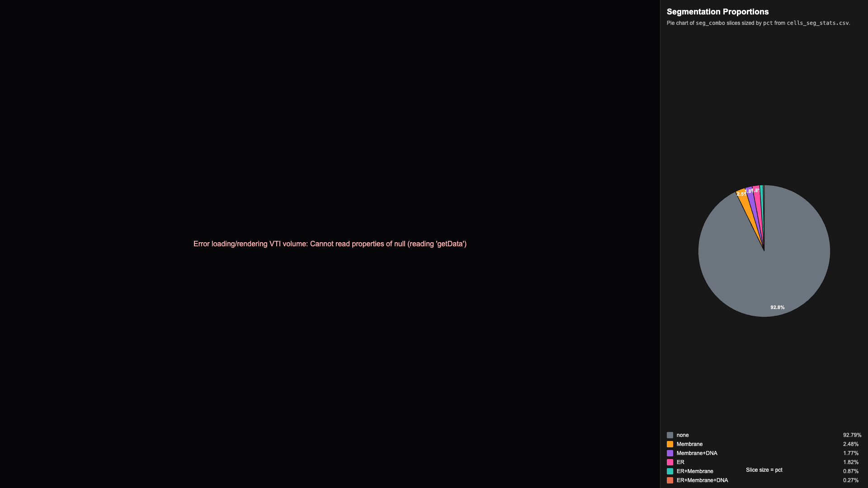Click 'seg_combo' in the subtitle
This screenshot has width=868, height=488.
(x=710, y=23)
